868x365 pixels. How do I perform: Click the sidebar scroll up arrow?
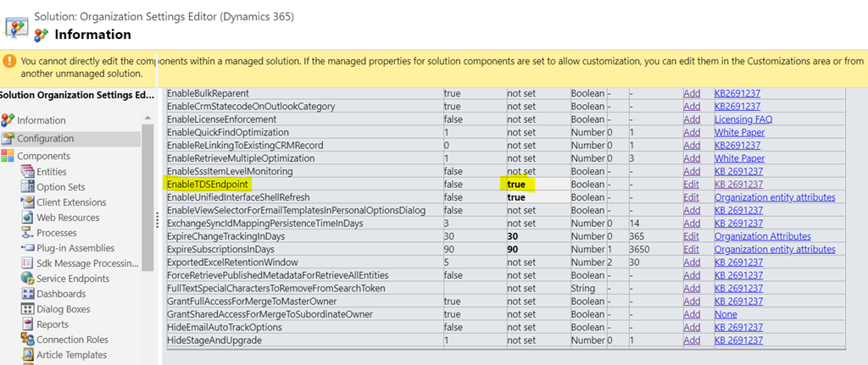[147, 118]
